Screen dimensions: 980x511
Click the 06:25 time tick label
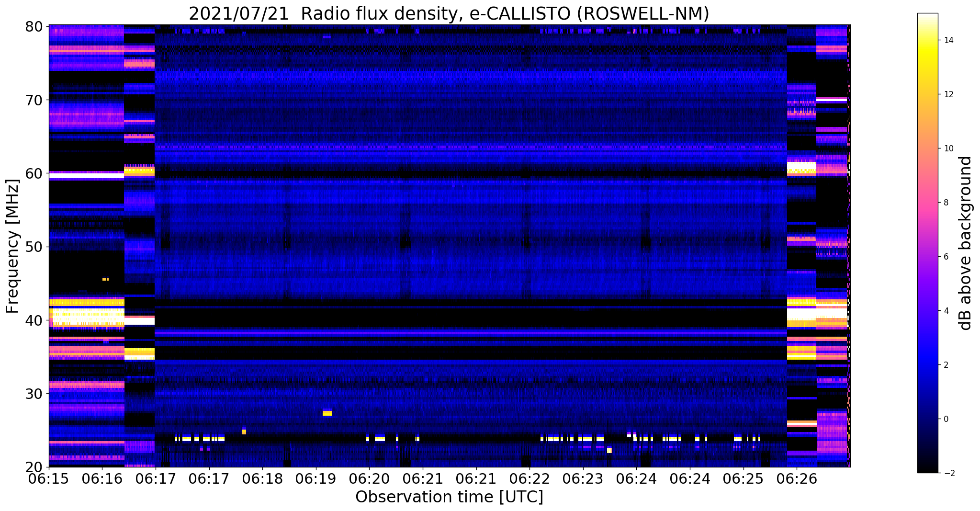pos(743,478)
